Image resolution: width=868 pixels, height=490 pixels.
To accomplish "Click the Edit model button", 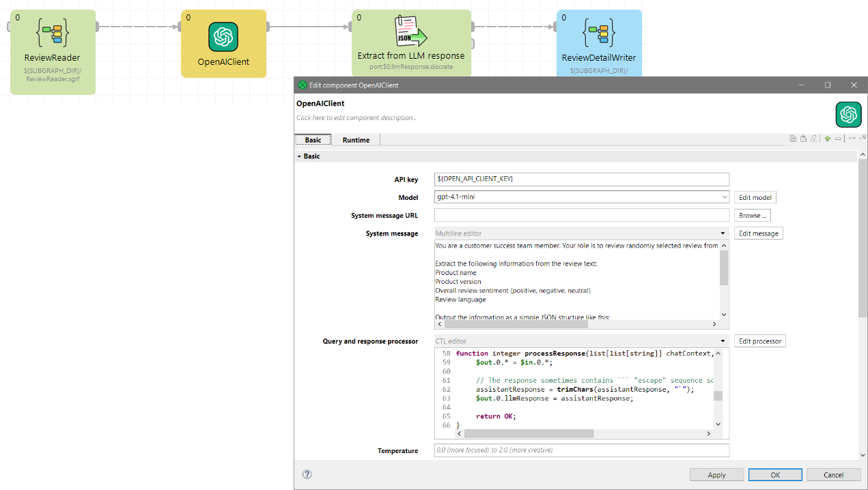I will pyautogui.click(x=755, y=197).
